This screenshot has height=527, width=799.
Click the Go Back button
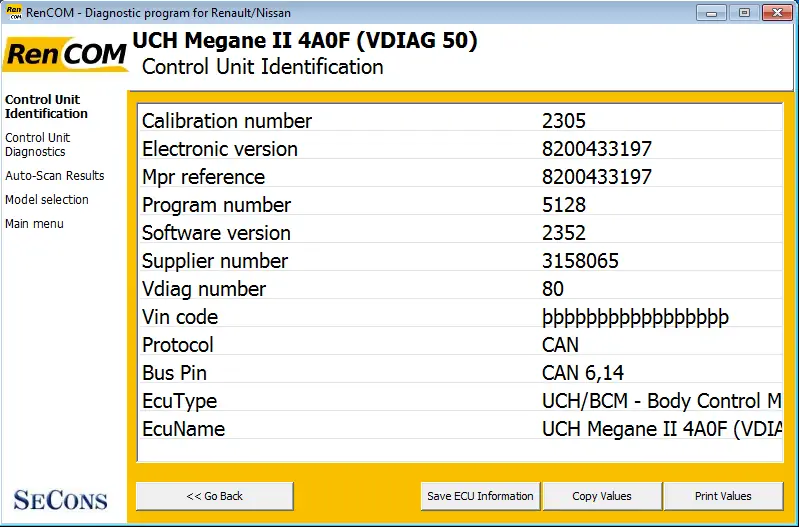pos(215,496)
